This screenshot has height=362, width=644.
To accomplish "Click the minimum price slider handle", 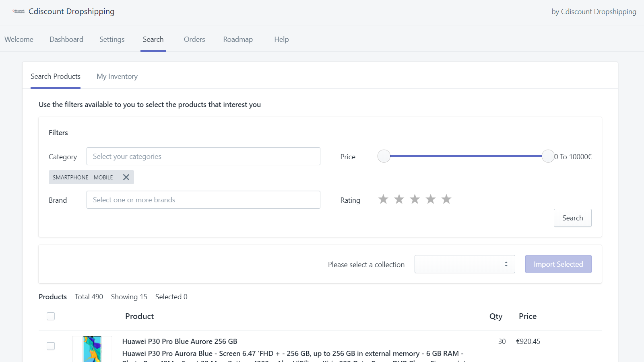I will [x=384, y=156].
